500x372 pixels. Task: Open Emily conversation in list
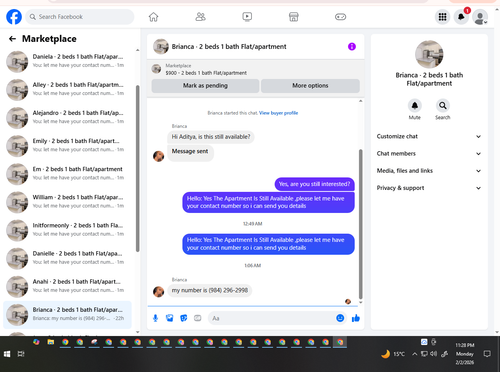67,145
